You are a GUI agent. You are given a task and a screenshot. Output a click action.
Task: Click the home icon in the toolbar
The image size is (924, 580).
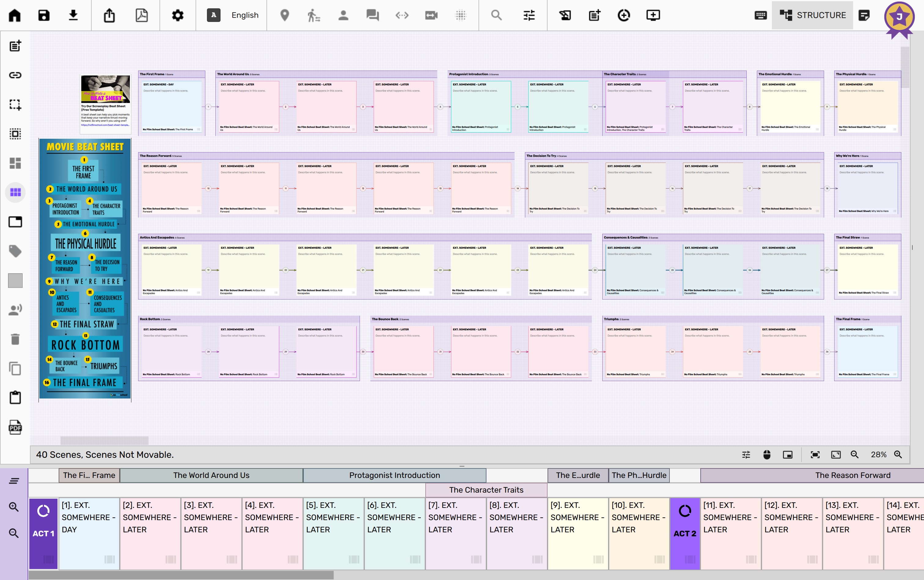tap(15, 15)
